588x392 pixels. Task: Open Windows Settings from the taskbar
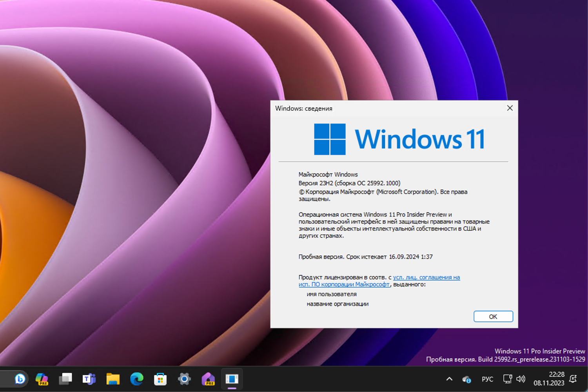tap(184, 379)
